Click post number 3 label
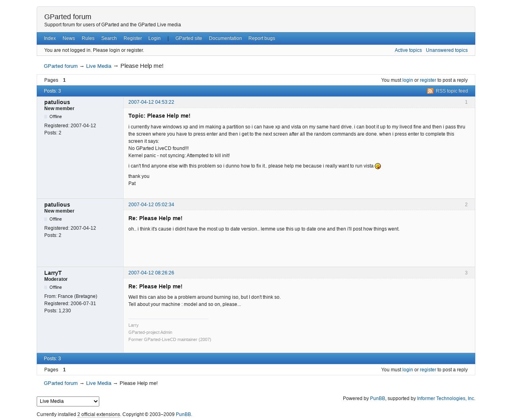512x420 pixels. 466,273
